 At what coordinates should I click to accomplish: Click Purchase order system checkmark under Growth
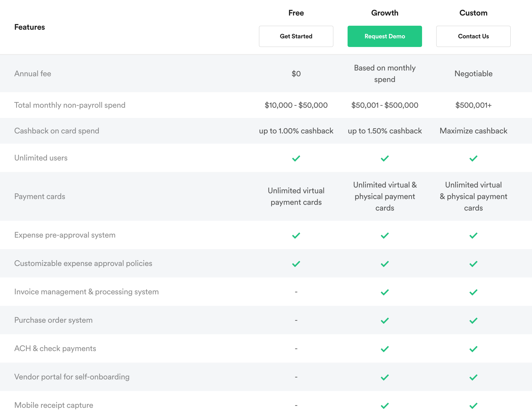(x=384, y=321)
